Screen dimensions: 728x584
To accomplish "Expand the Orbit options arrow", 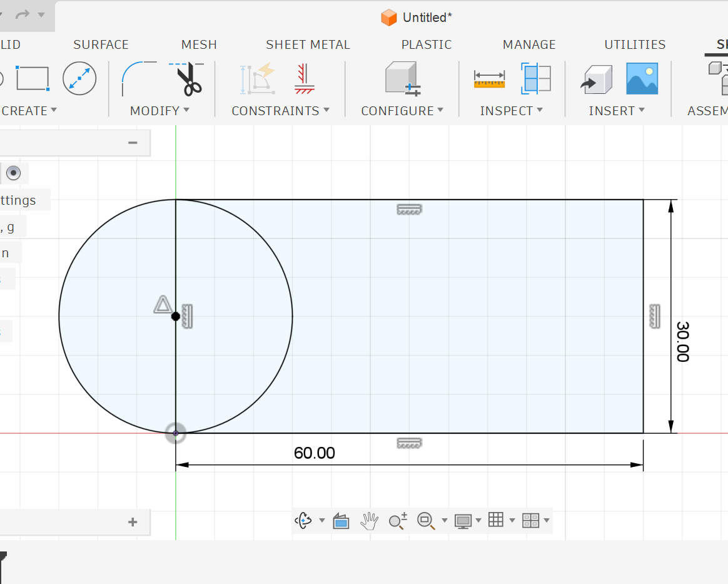I will point(321,520).
